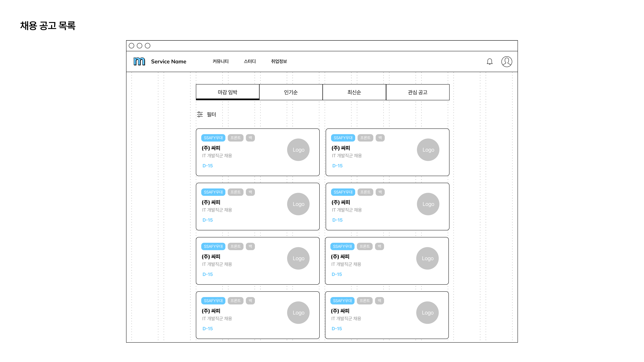Click SSAFY우대 tag on the first job card
The height and width of the screenshot is (362, 644).
[213, 138]
